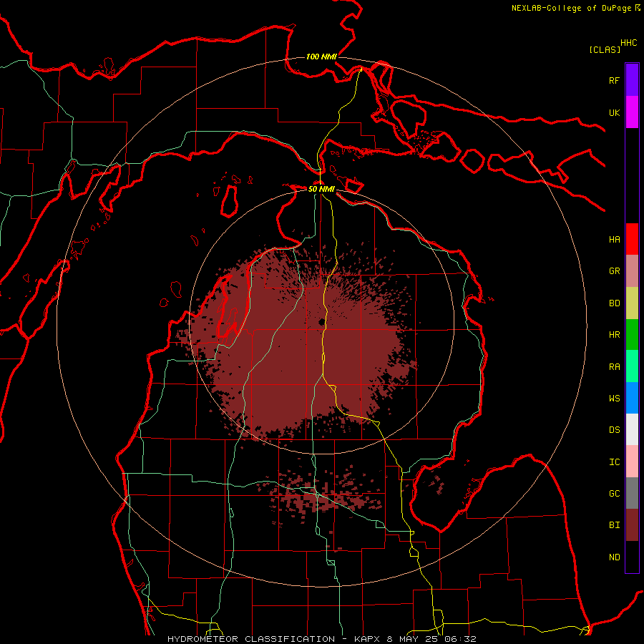
Task: Click the RA light green legend swatch
Action: [632, 366]
